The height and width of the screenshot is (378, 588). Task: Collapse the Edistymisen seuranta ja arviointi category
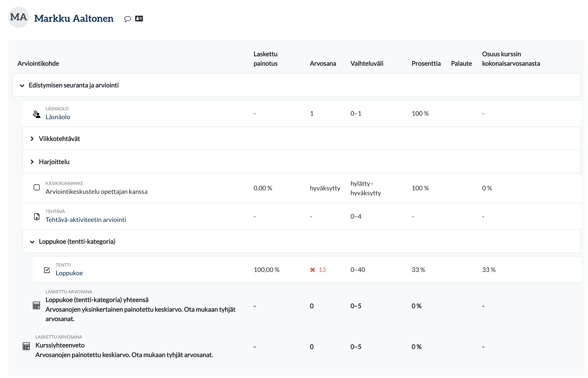click(x=22, y=86)
